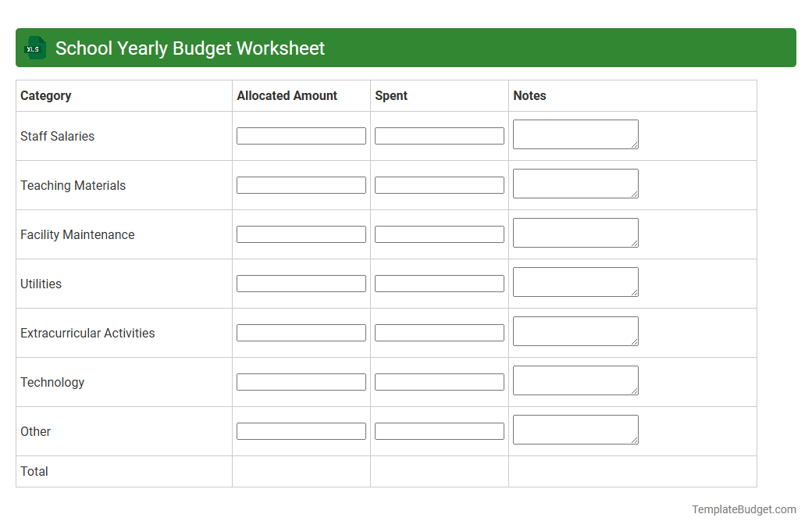Click the green XLS file icon

(x=34, y=48)
